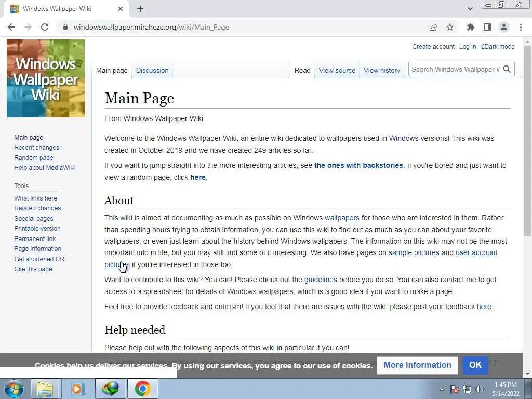Click the page vertical scrollbar thumb
532x399 pixels.
528,141
